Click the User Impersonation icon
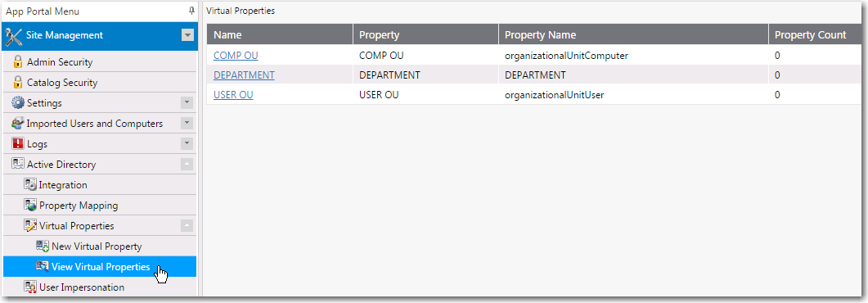Image resolution: width=868 pixels, height=303 pixels. (30, 287)
